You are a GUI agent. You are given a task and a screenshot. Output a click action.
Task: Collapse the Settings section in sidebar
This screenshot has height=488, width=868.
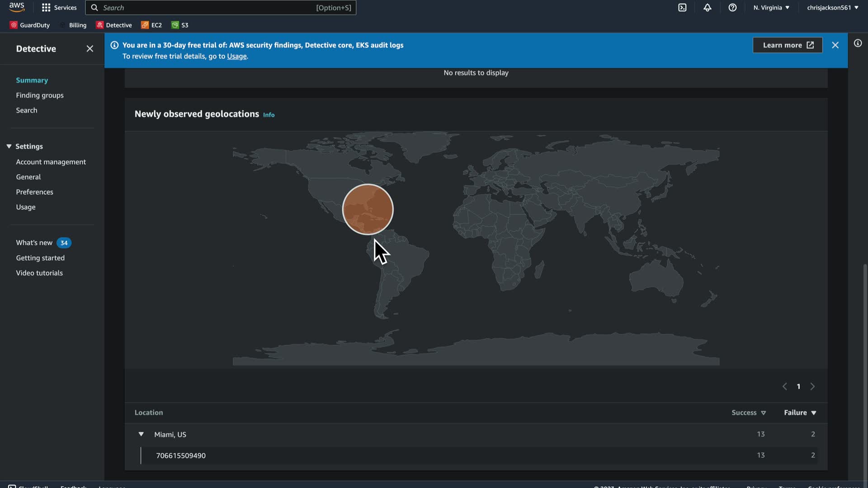click(9, 146)
